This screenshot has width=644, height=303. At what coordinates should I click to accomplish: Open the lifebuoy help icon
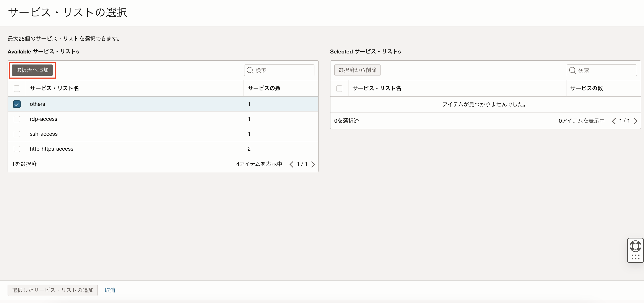(x=635, y=246)
